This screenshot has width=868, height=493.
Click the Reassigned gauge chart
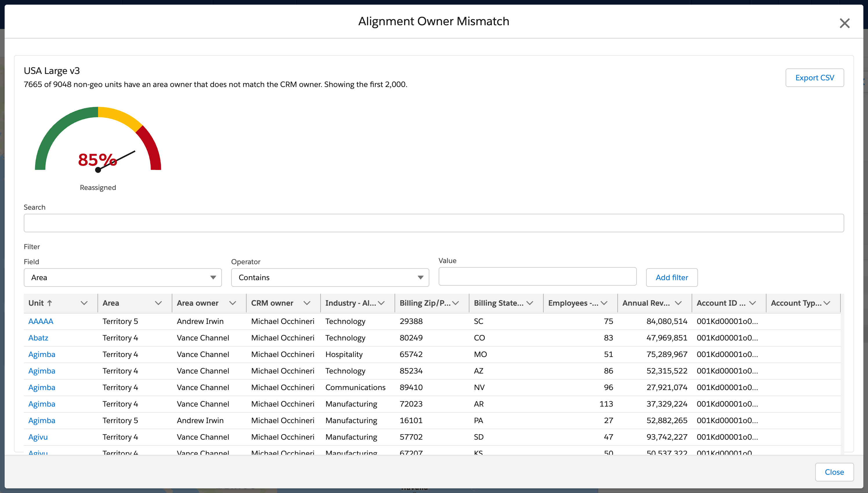tap(98, 139)
